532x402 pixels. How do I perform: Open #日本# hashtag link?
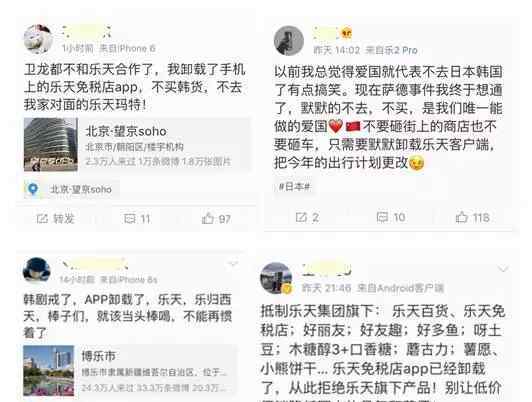coord(294,187)
